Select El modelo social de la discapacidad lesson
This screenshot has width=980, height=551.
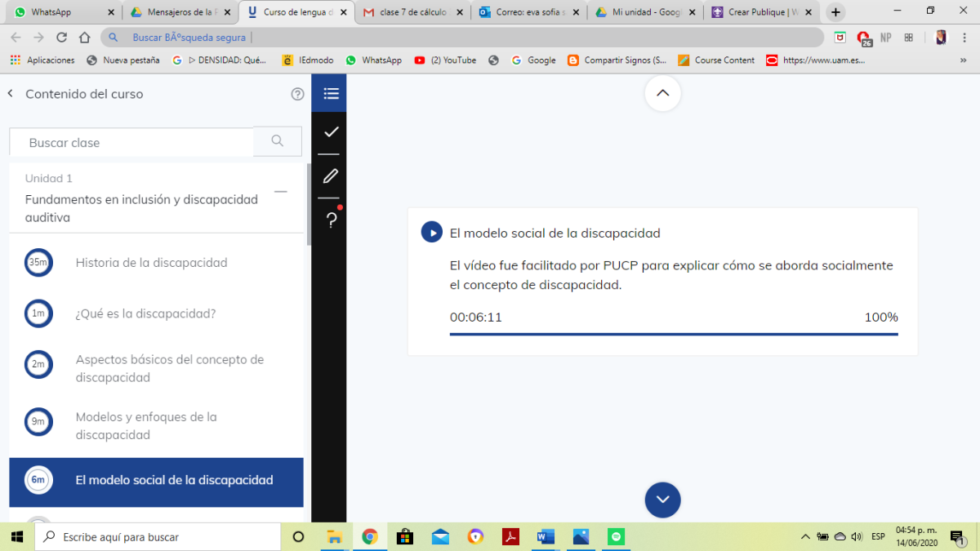pyautogui.click(x=156, y=482)
